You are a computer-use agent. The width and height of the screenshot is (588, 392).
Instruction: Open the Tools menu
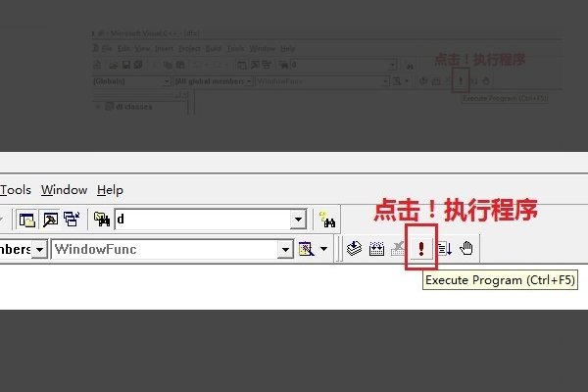(16, 190)
